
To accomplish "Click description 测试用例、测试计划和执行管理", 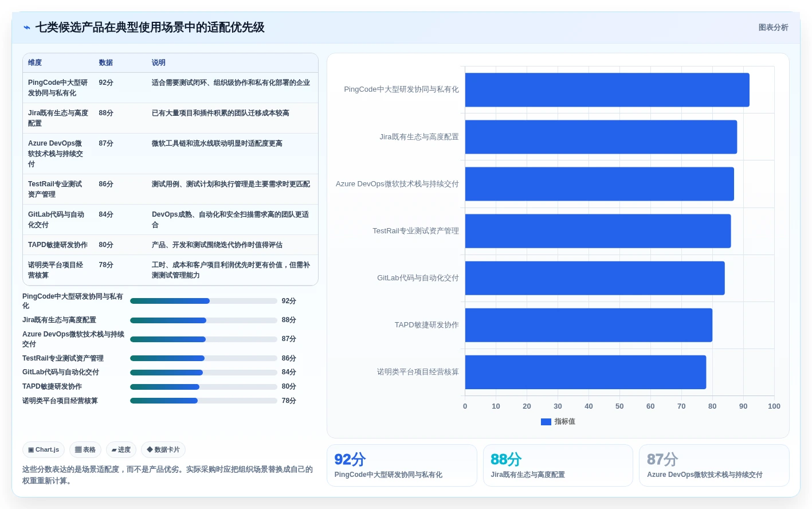I will (231, 184).
